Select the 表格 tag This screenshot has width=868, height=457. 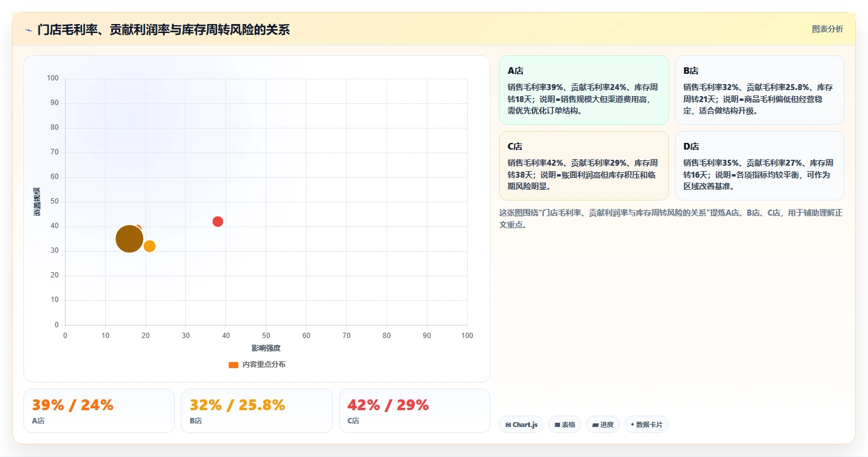(x=564, y=425)
